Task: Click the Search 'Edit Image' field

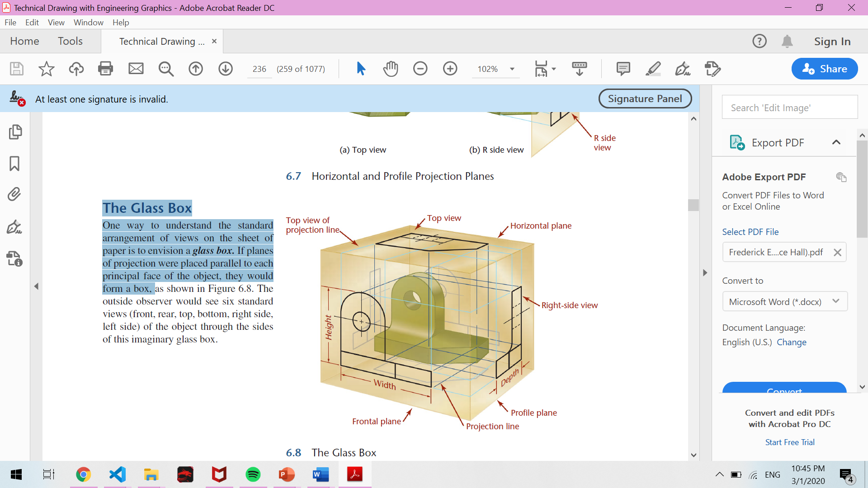Action: pyautogui.click(x=789, y=108)
